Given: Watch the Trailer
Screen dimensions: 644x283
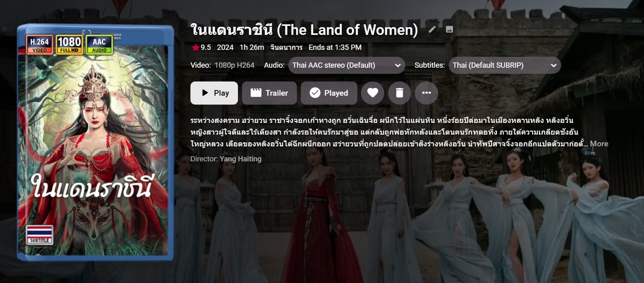Looking at the screenshot, I should (269, 93).
